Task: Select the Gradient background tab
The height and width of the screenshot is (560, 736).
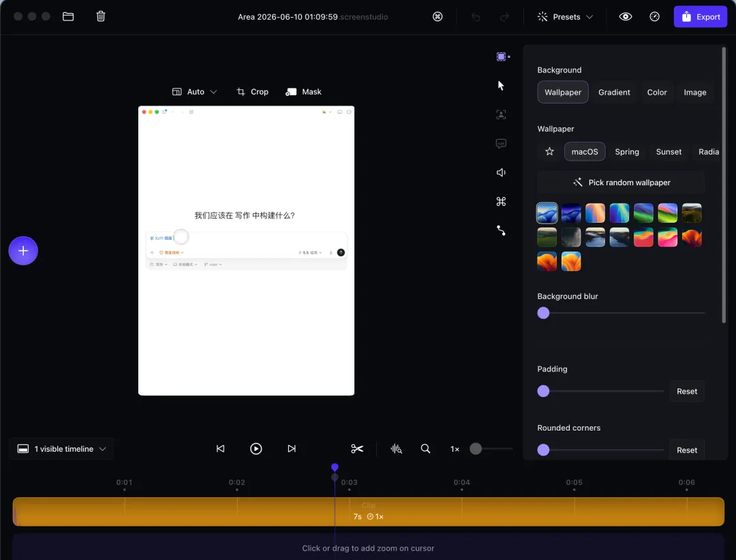Action: [614, 92]
